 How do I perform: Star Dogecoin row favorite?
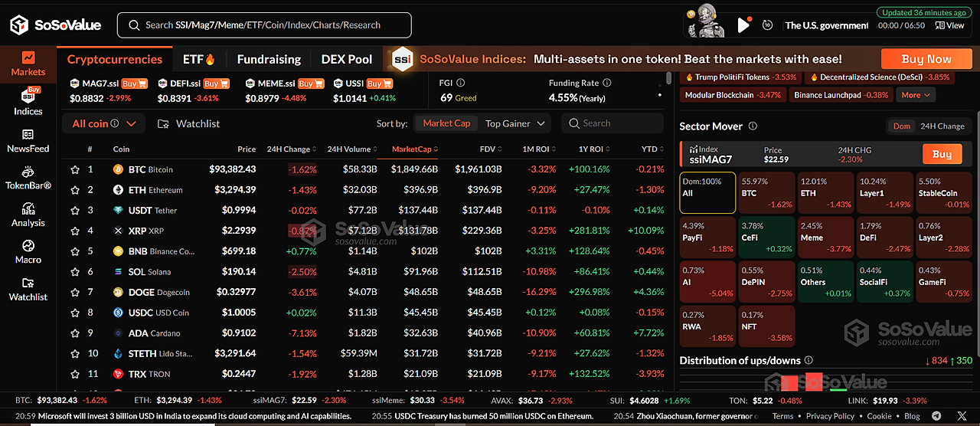[x=75, y=292]
